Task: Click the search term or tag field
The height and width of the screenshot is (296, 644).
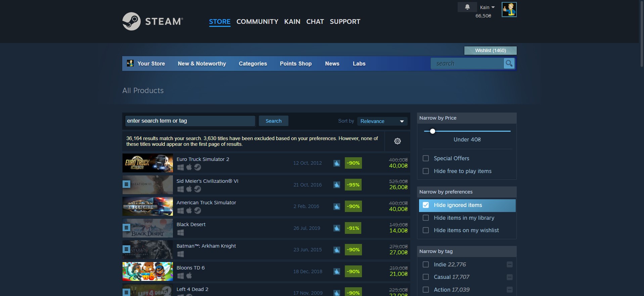Action: tap(190, 121)
